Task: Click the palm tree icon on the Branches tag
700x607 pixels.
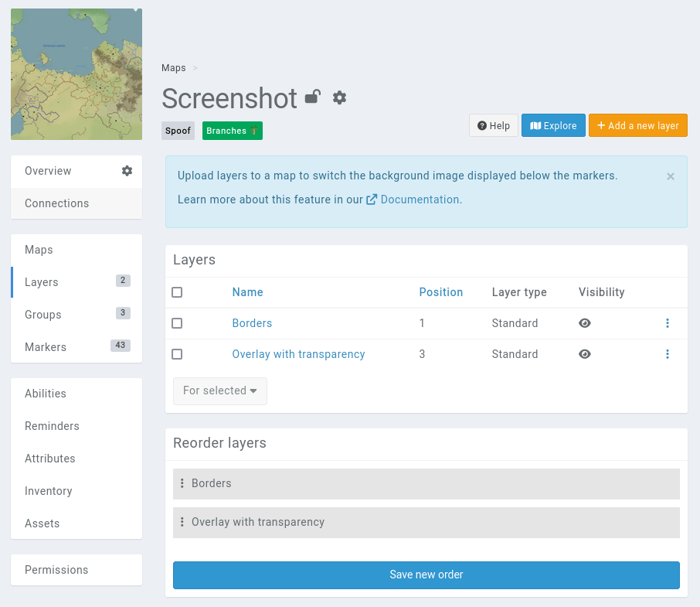Action: coord(255,131)
